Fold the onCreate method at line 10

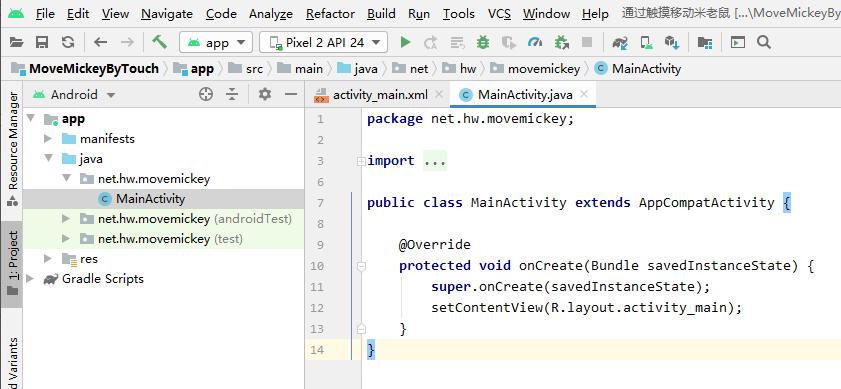(362, 266)
